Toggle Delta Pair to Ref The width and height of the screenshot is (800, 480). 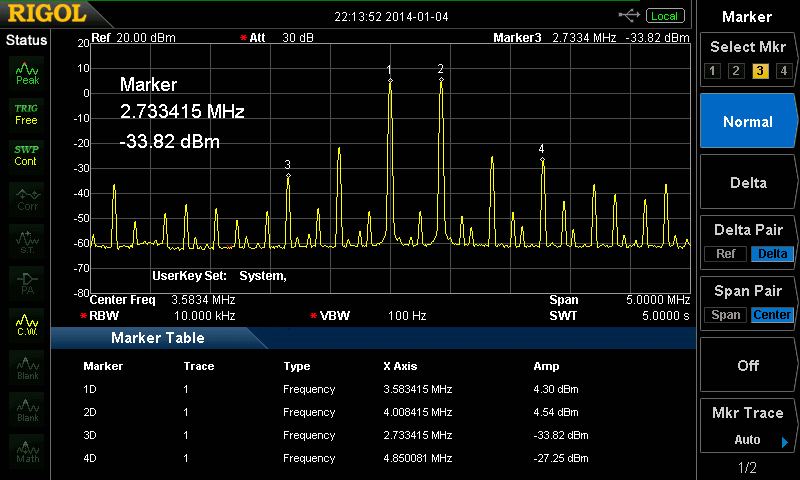coord(725,254)
